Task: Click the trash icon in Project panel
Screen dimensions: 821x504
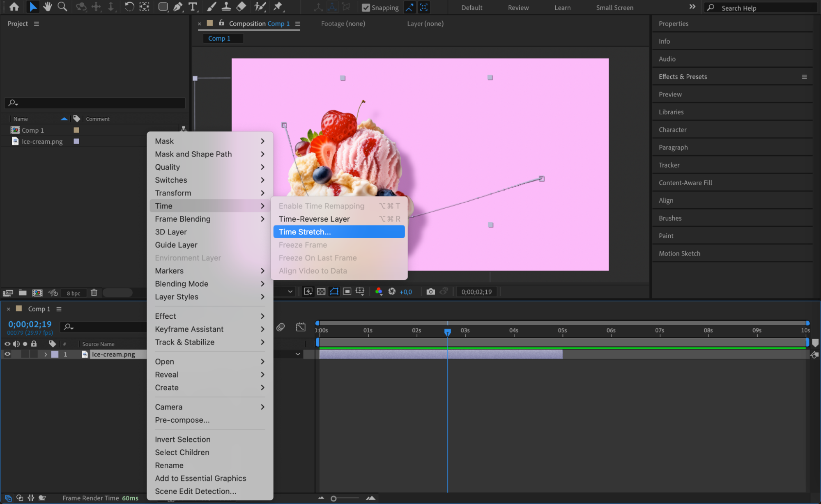Action: click(x=94, y=292)
